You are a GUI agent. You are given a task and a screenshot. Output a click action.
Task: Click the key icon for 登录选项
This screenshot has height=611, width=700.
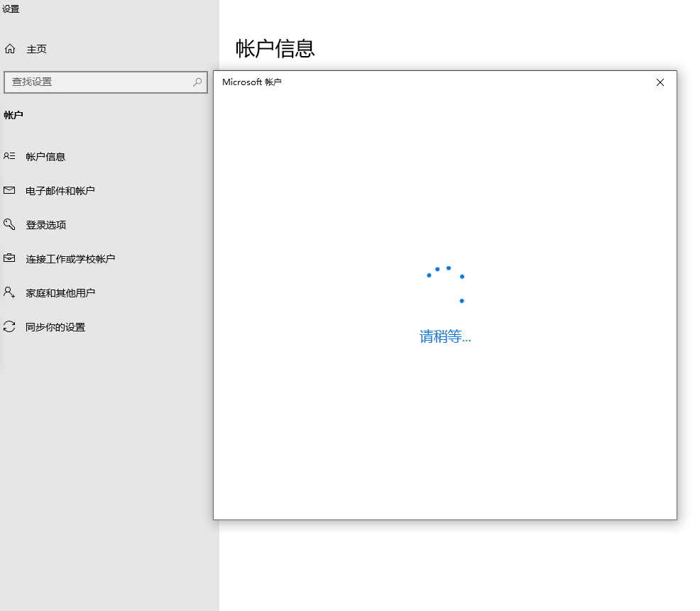point(9,224)
